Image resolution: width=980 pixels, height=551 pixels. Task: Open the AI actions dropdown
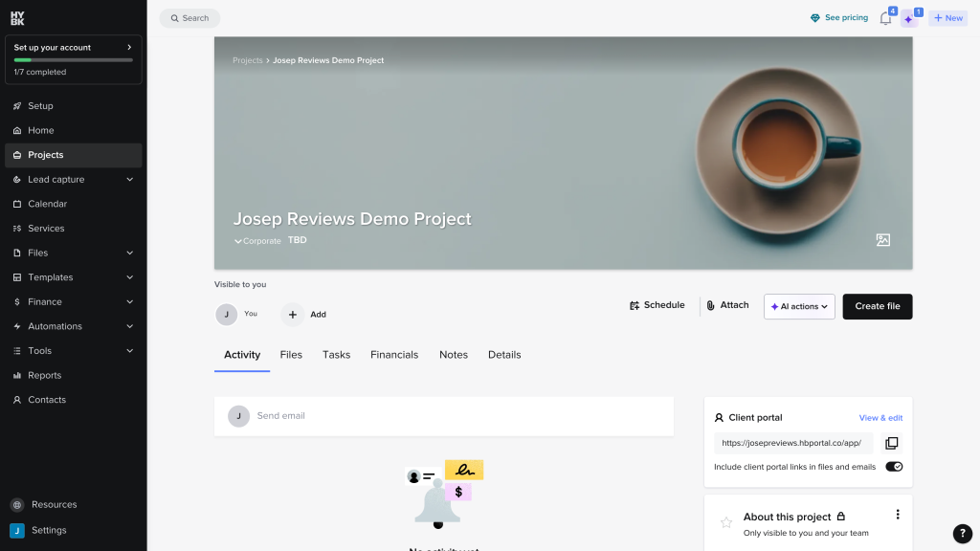799,307
